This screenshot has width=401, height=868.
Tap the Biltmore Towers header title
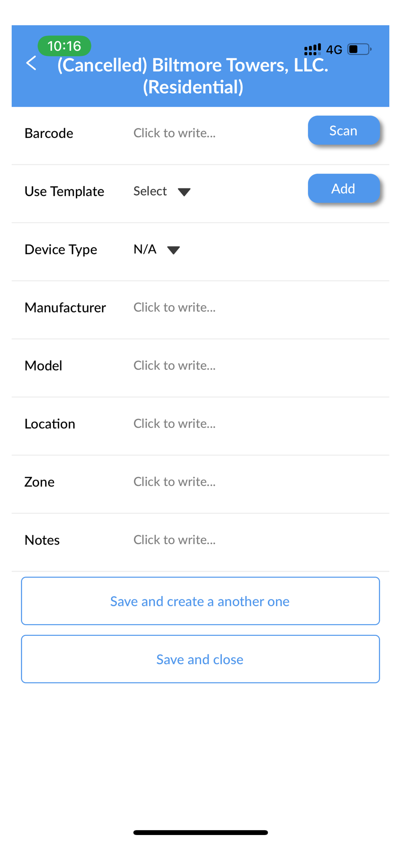point(193,76)
